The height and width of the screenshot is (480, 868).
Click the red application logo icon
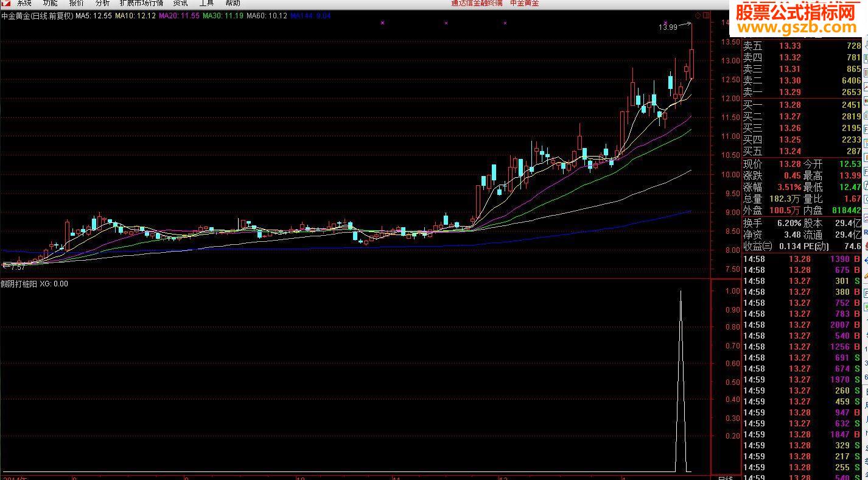coord(5,3)
